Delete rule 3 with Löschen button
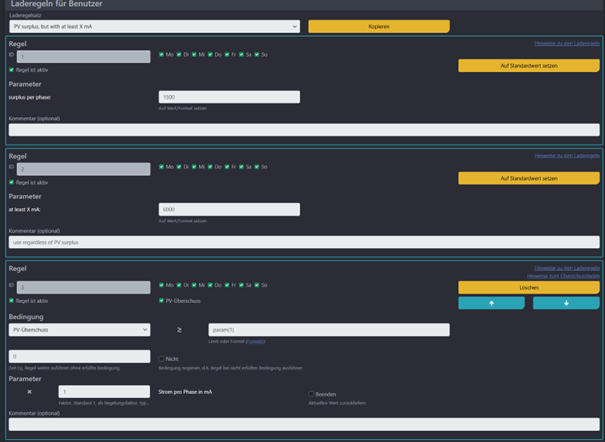The width and height of the screenshot is (605, 442). [529, 287]
